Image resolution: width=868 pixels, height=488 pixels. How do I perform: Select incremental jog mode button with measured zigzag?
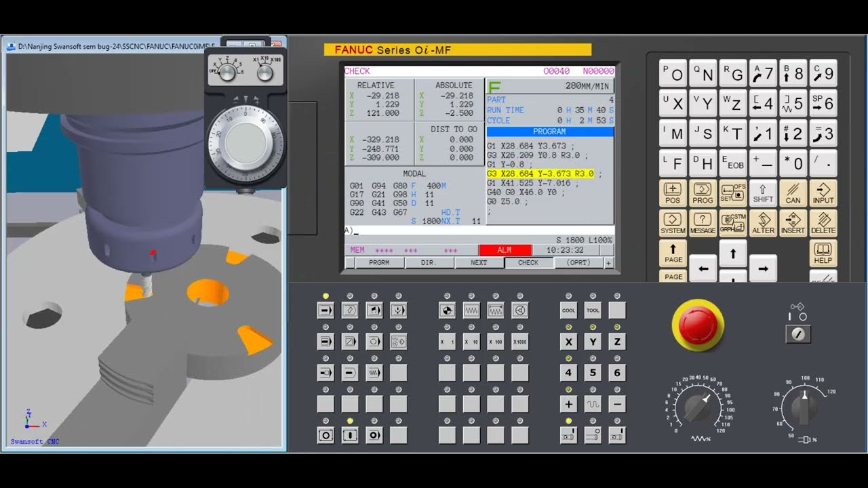(496, 310)
